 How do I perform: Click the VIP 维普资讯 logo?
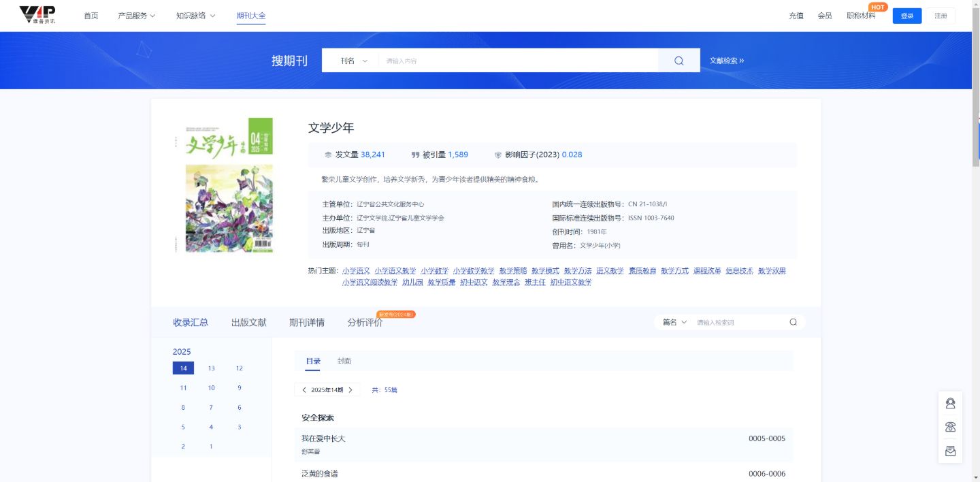pyautogui.click(x=37, y=15)
